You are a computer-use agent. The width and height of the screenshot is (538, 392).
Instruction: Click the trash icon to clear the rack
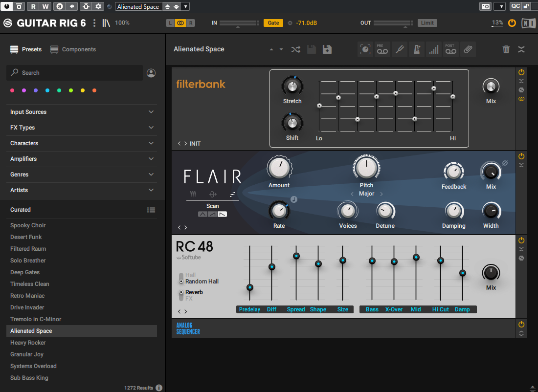point(506,49)
